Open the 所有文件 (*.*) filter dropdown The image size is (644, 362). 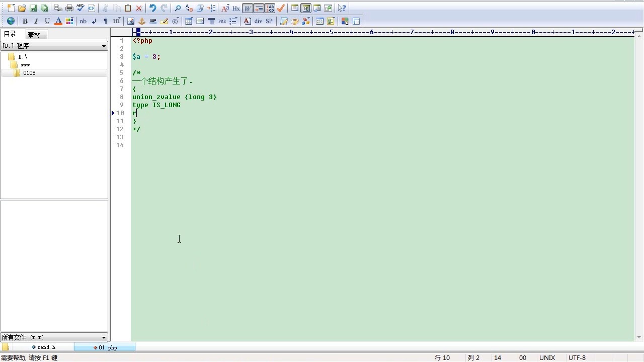54,337
